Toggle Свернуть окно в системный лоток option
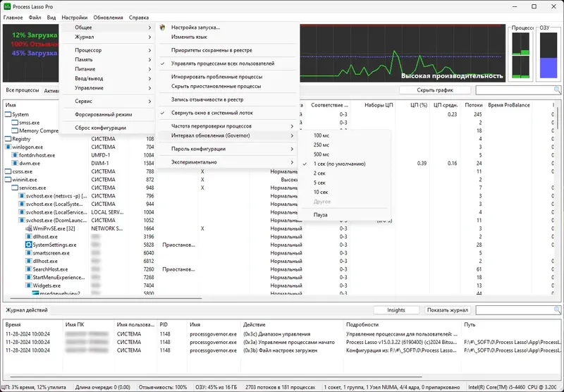The image size is (564, 392). pyautogui.click(x=228, y=113)
